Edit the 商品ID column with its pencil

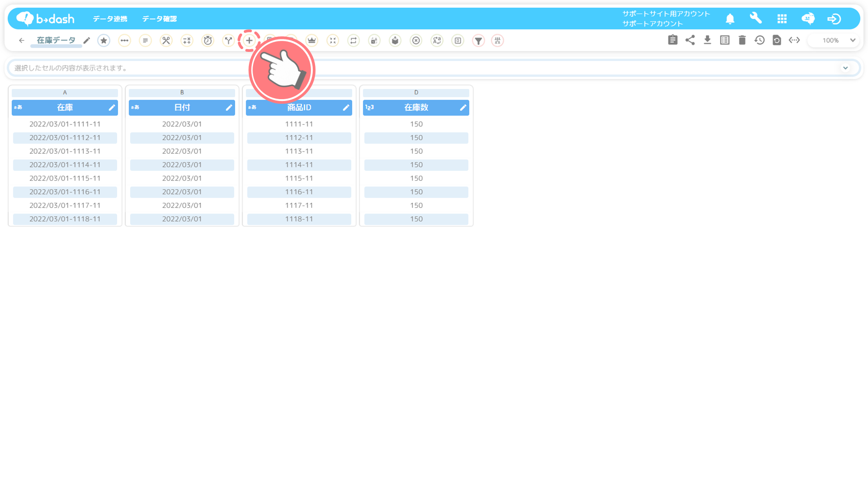(346, 107)
